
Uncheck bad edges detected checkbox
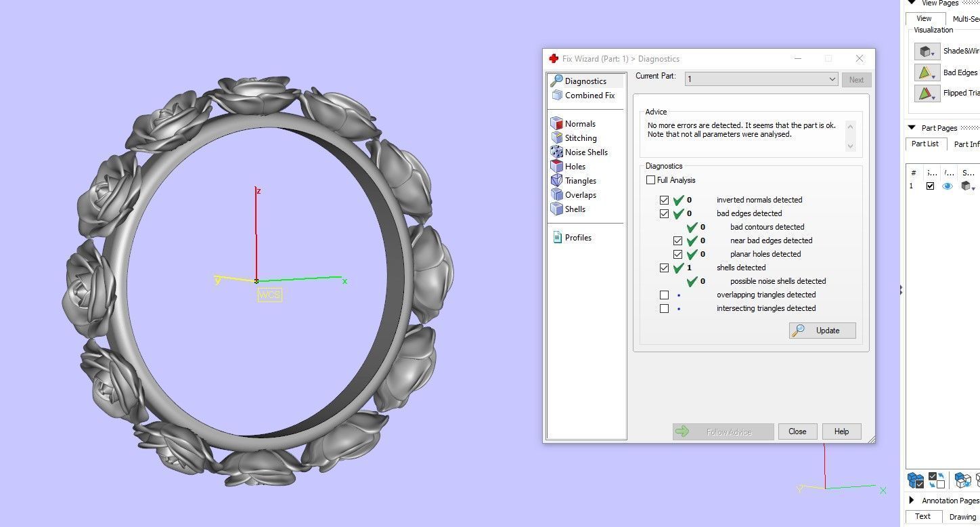pyautogui.click(x=664, y=213)
